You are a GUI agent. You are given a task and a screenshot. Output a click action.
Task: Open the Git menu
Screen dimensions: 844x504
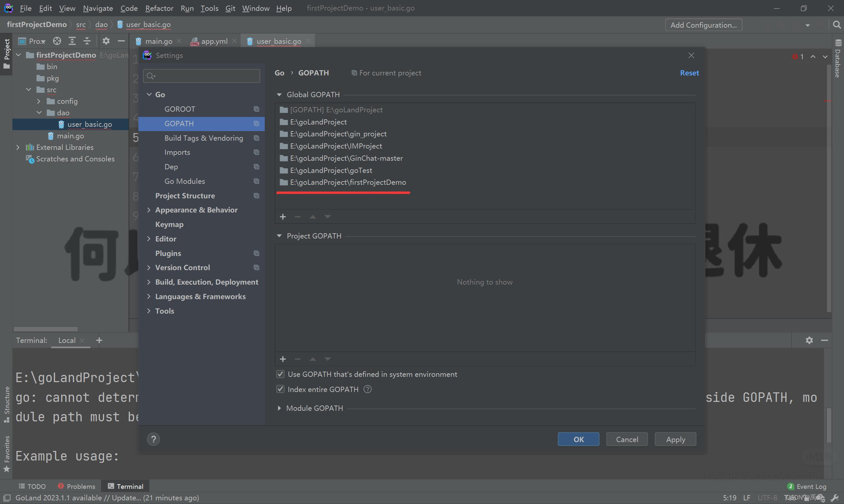(230, 8)
